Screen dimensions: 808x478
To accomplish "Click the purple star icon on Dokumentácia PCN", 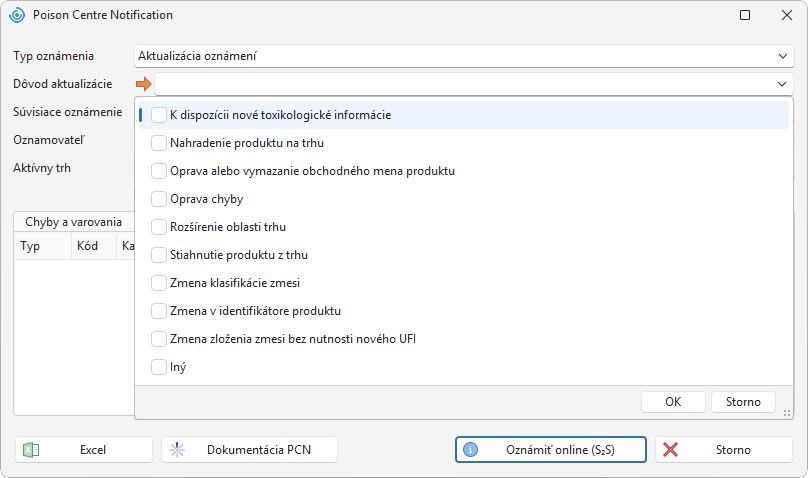I will (x=177, y=450).
